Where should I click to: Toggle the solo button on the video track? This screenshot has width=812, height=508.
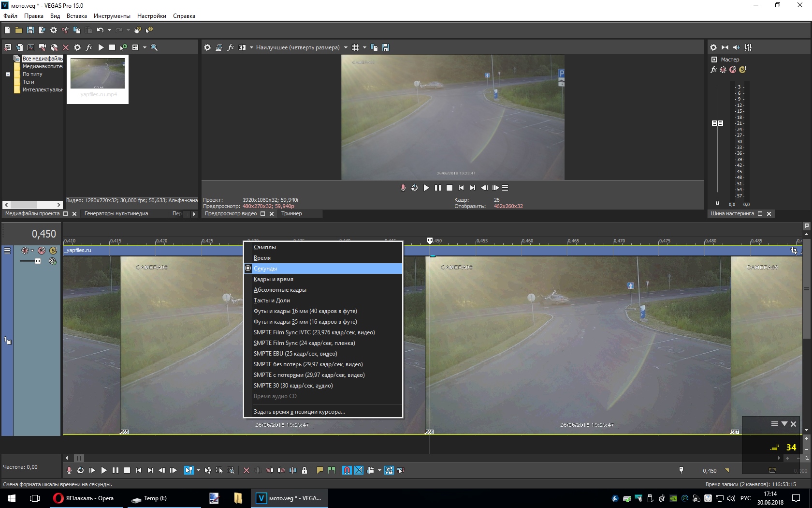coord(53,251)
